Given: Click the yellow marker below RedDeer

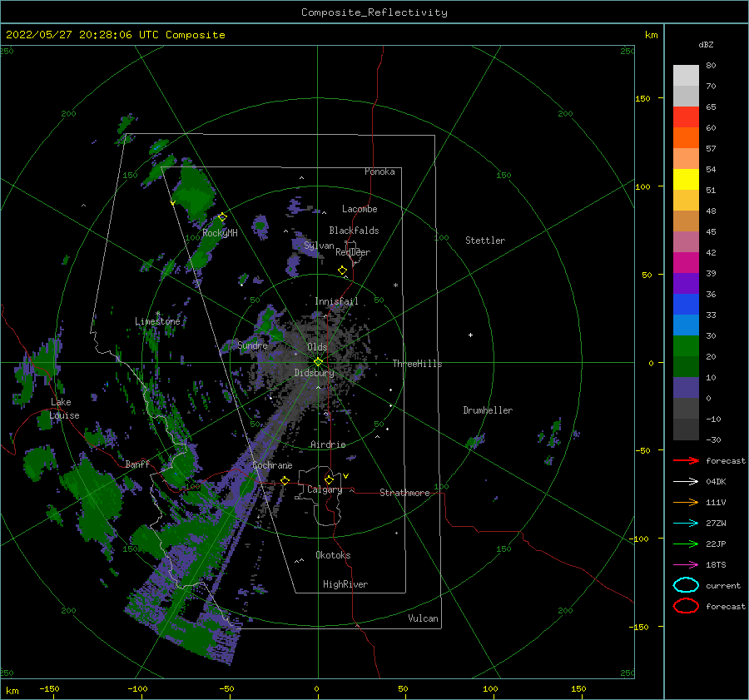Looking at the screenshot, I should (x=342, y=271).
